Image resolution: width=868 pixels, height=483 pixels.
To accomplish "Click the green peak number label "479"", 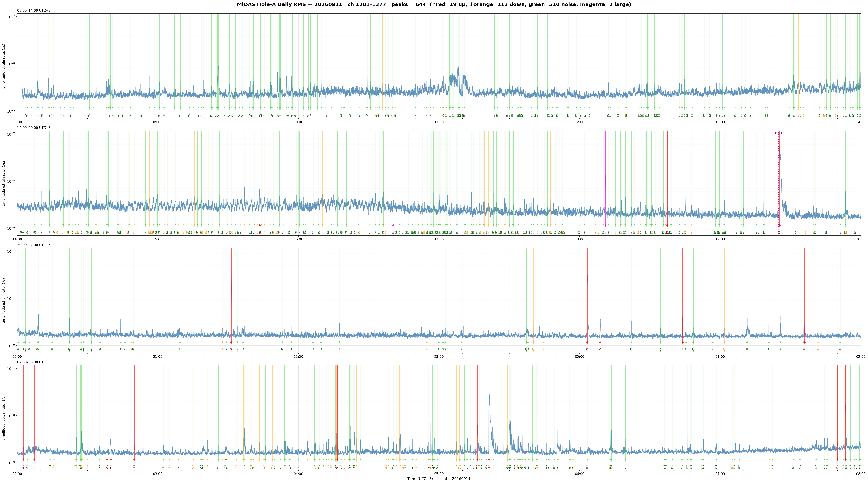I will click(x=713, y=350).
